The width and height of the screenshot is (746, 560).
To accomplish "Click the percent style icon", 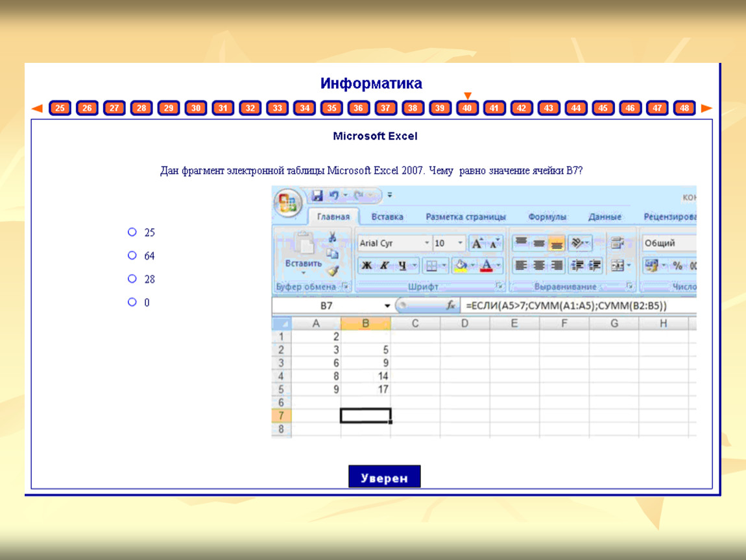I will click(677, 265).
